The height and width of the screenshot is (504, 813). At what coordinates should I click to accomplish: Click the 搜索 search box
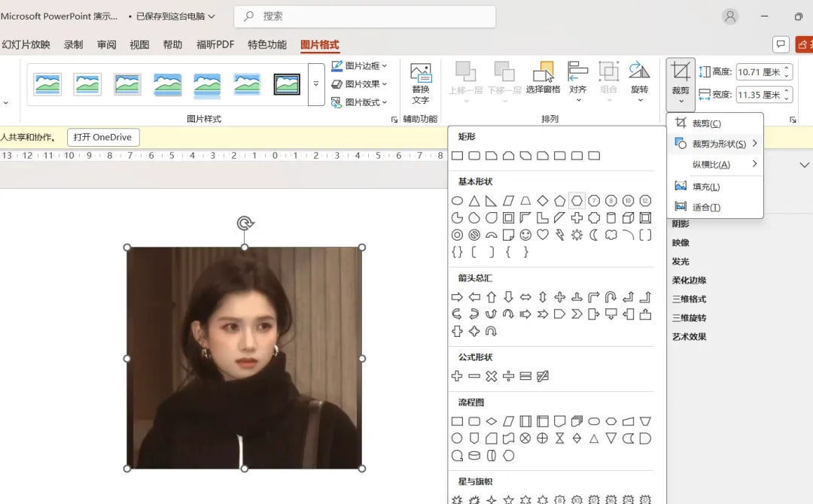pyautogui.click(x=364, y=17)
